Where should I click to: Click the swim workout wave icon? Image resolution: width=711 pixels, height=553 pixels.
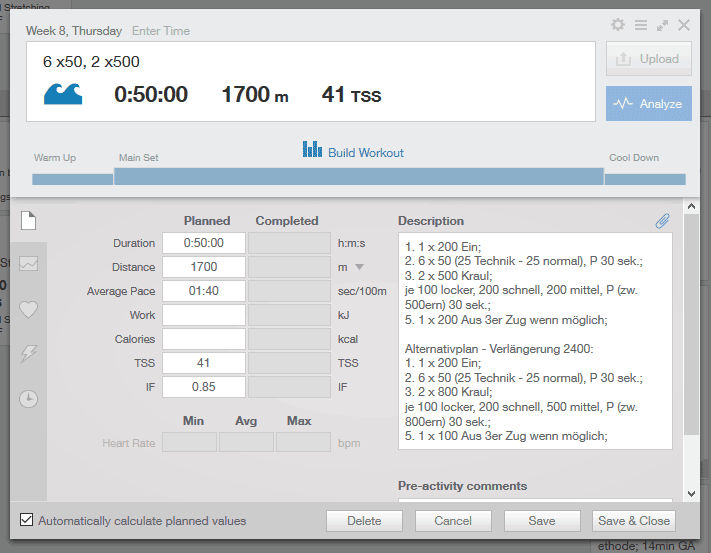coord(63,94)
